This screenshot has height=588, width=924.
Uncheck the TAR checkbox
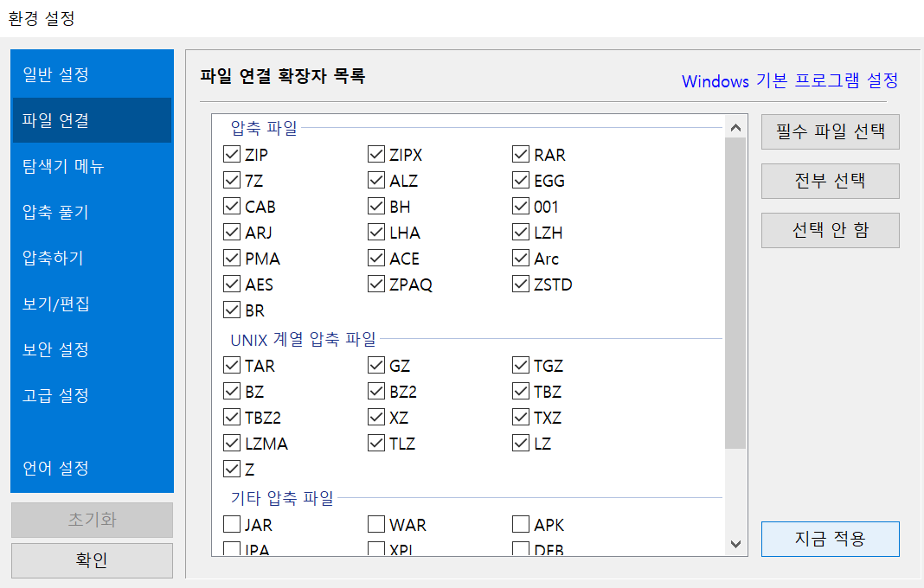pos(231,365)
